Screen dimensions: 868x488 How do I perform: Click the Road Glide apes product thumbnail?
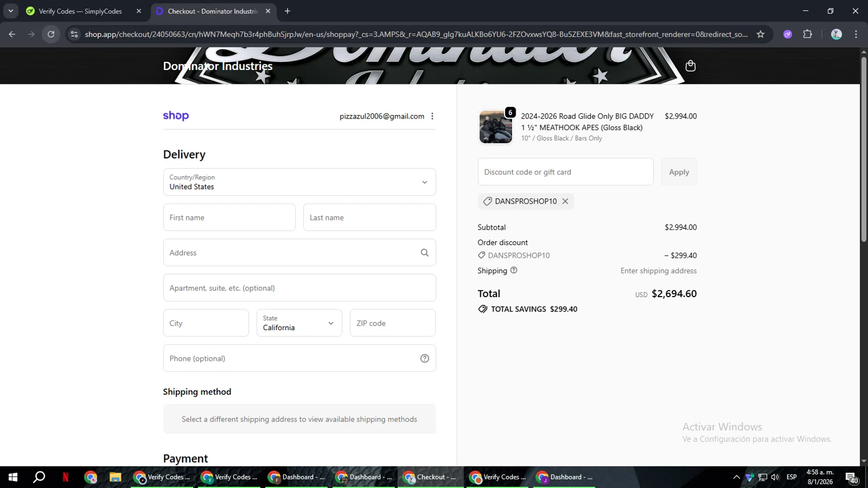point(495,127)
